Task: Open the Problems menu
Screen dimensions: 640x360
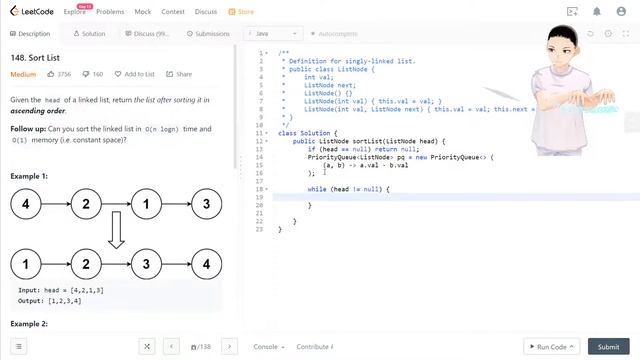Action: point(110,12)
